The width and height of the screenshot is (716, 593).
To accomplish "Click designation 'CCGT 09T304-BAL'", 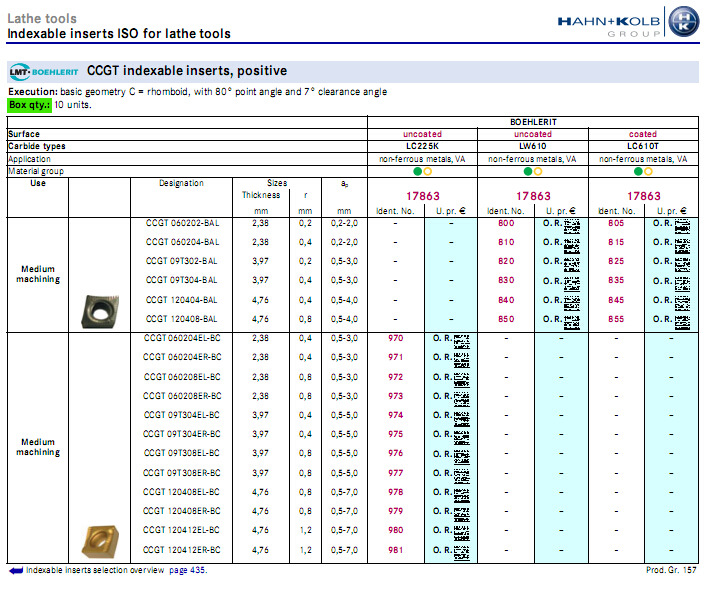I will (181, 280).
